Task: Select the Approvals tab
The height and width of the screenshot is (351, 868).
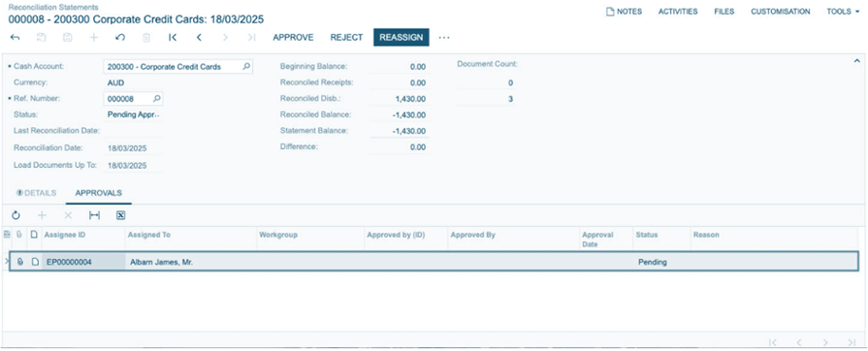Action: pyautogui.click(x=99, y=193)
